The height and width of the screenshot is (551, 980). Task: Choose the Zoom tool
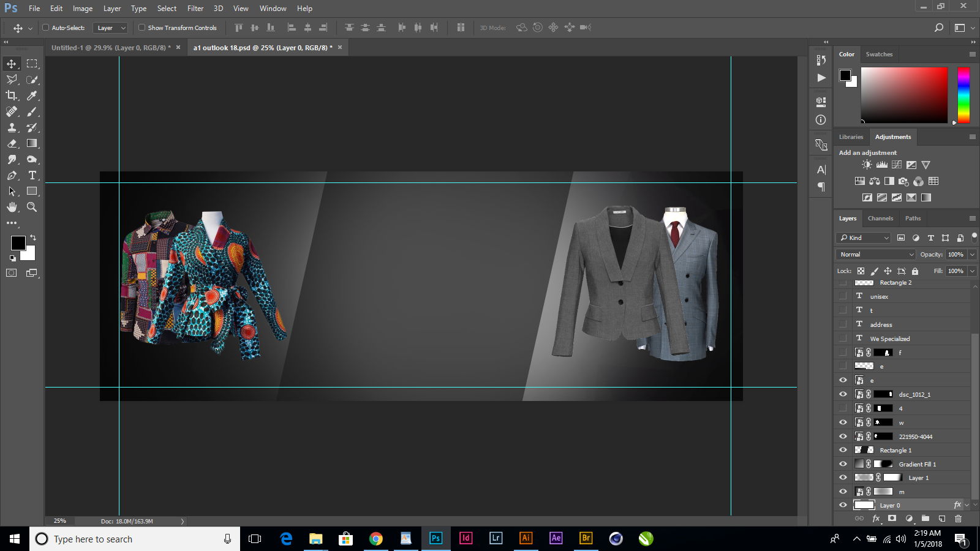click(x=32, y=207)
